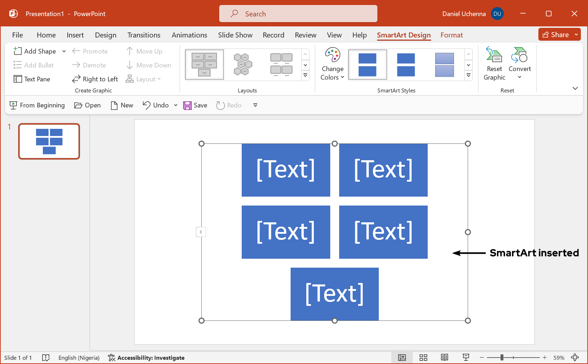
Task: Click the Reset Graphic icon
Action: click(x=494, y=55)
